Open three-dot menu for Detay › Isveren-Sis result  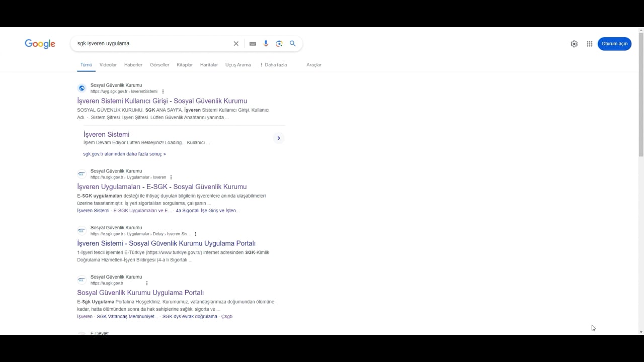click(195, 234)
